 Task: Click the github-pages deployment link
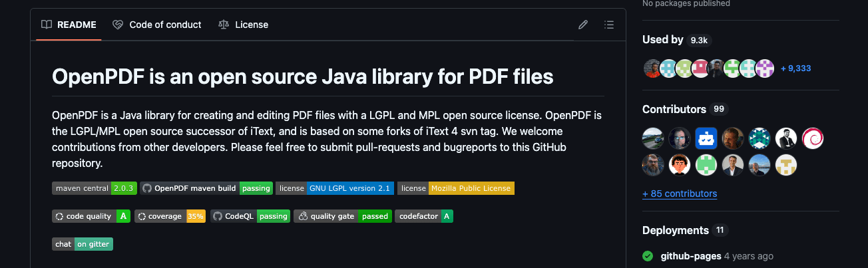(691, 256)
